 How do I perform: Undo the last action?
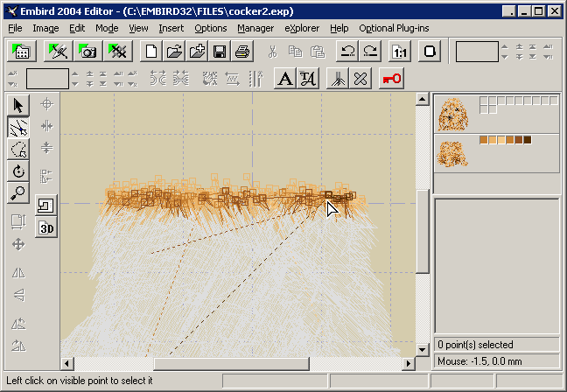coord(347,52)
